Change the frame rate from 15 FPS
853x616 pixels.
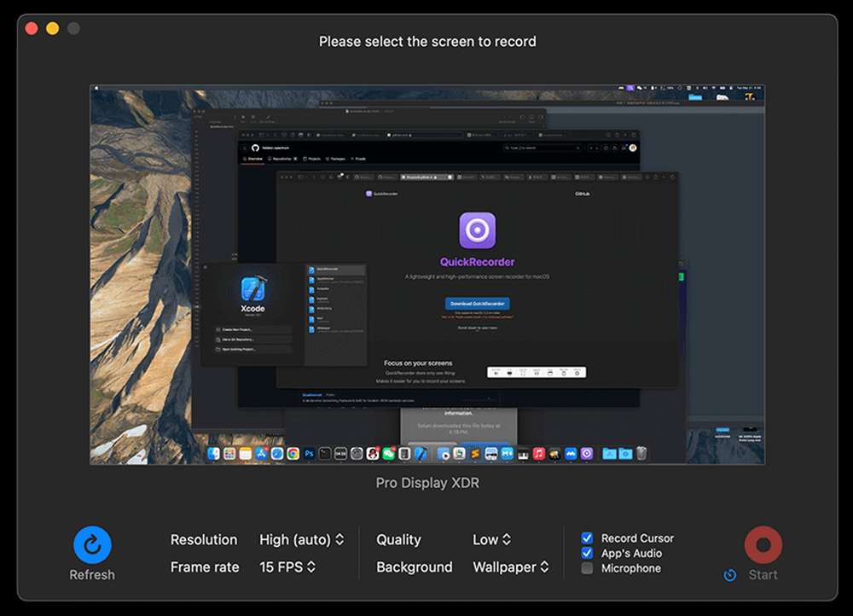point(287,567)
